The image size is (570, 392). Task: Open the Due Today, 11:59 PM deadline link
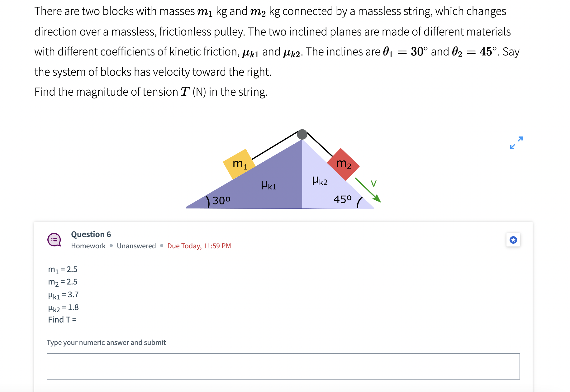(199, 246)
